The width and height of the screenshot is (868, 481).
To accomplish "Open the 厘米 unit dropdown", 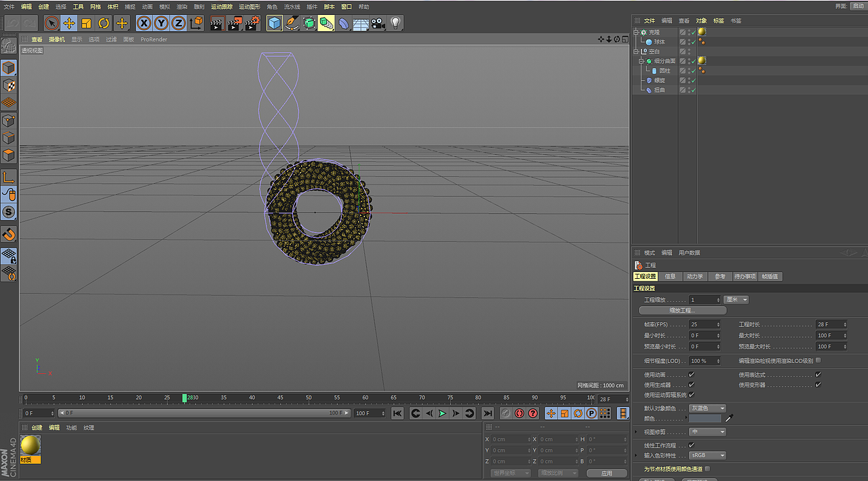I will (x=736, y=300).
